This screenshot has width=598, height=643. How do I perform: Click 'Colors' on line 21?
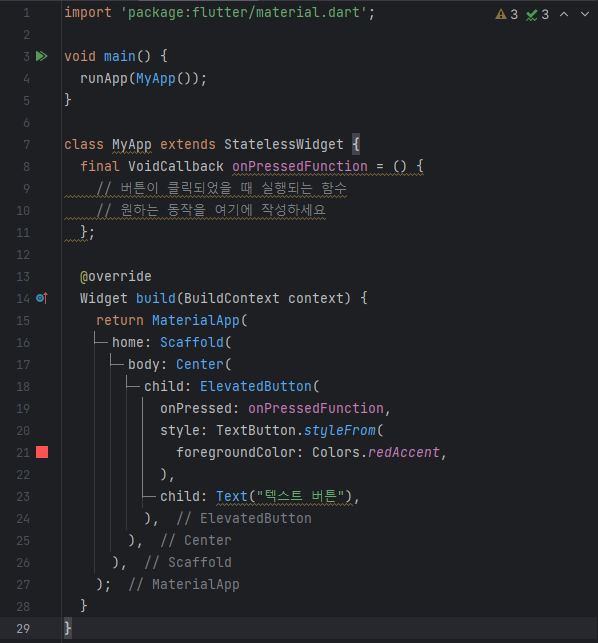pos(336,452)
